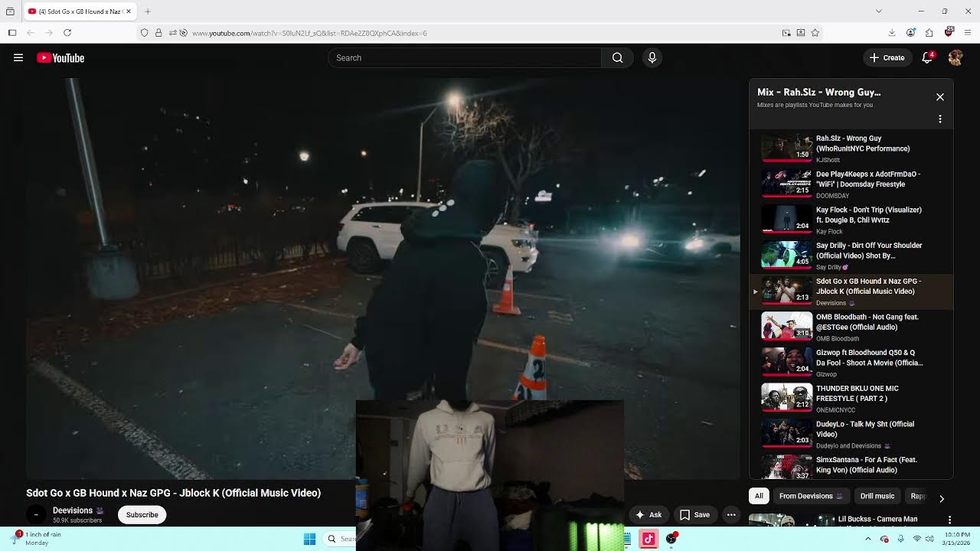The image size is (980, 551).
Task: Open the browser sidebar toggle icon
Action: (x=12, y=33)
